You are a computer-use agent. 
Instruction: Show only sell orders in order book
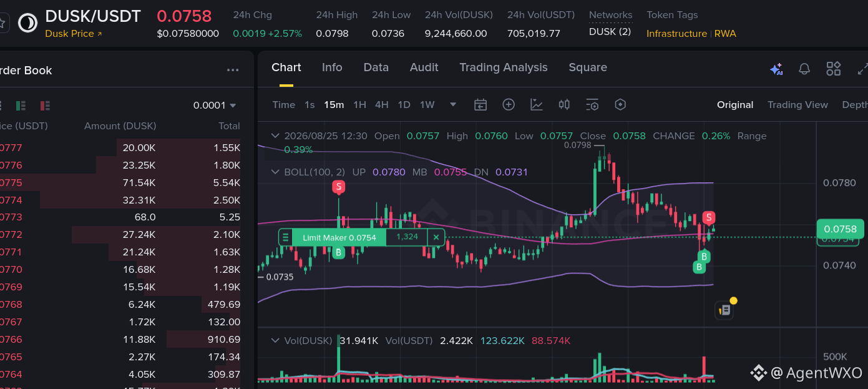click(x=45, y=106)
